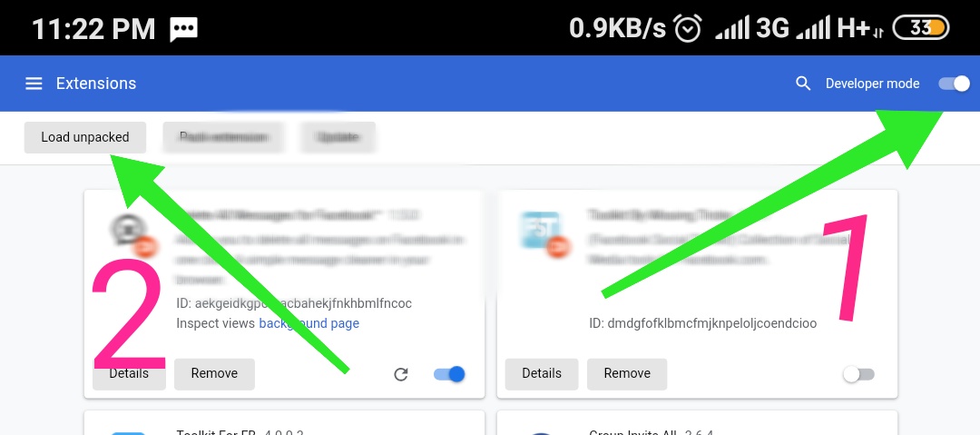
Task: Open Details of the first extension
Action: [x=129, y=373]
